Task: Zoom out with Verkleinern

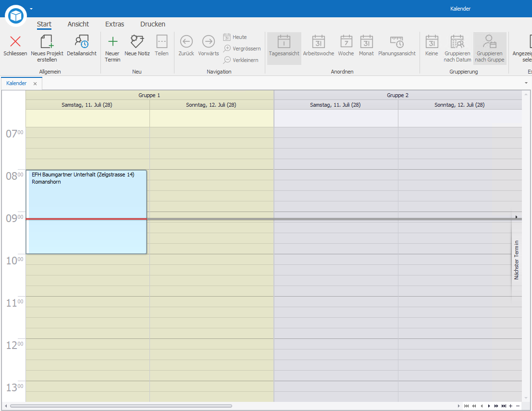Action: [241, 60]
